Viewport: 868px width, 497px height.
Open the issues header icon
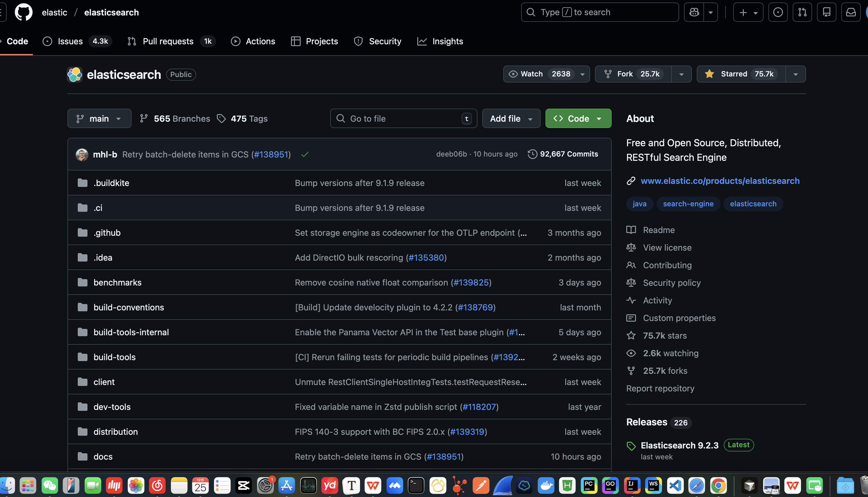[x=777, y=12]
